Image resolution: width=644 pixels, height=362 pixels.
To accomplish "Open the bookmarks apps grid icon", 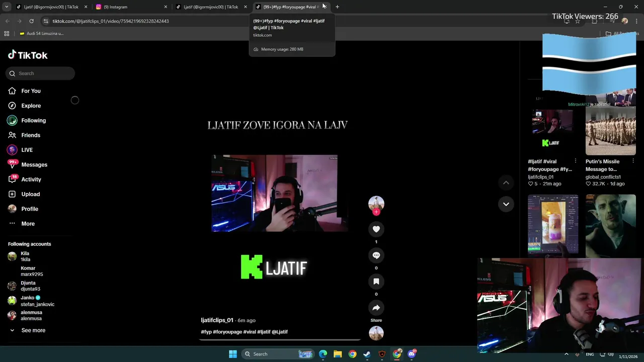I will (7, 34).
